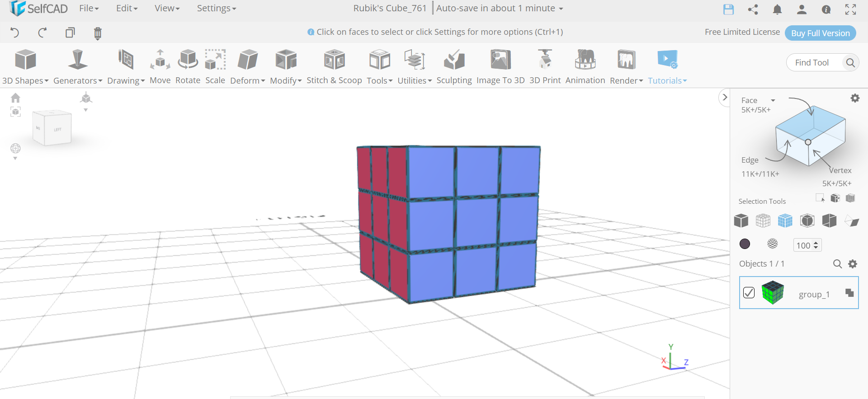
Task: Open the Animation tool
Action: click(585, 60)
